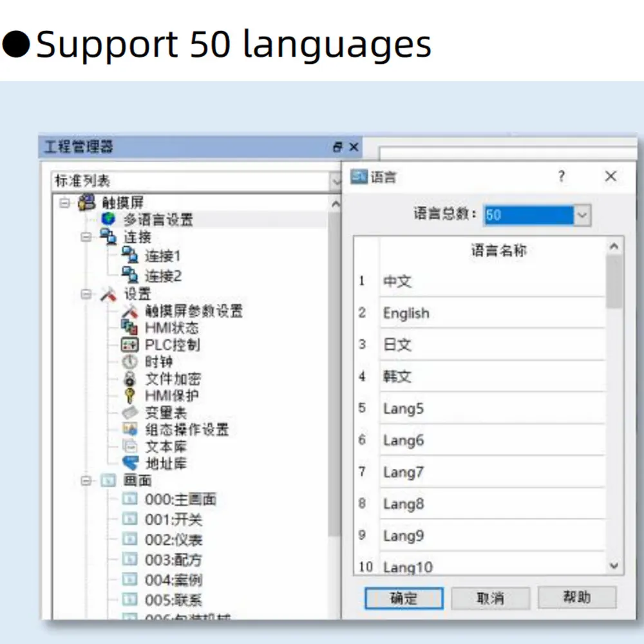Click the 文本库 document icon
644x644 pixels.
coord(130,446)
